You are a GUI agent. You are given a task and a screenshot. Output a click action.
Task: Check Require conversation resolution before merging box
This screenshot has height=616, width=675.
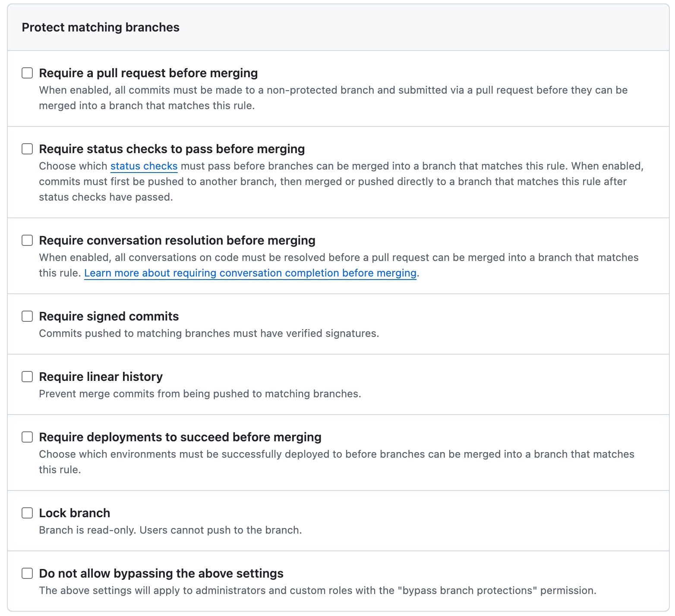click(27, 240)
